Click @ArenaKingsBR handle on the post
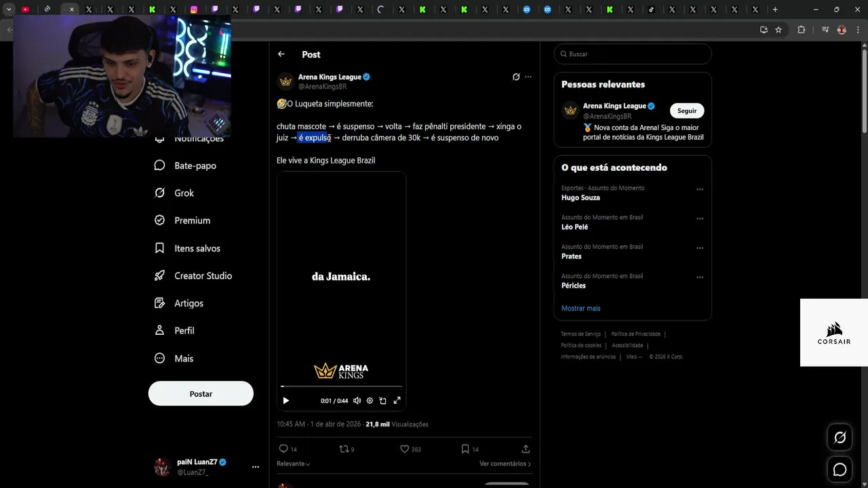The width and height of the screenshot is (868, 488). coord(322,87)
